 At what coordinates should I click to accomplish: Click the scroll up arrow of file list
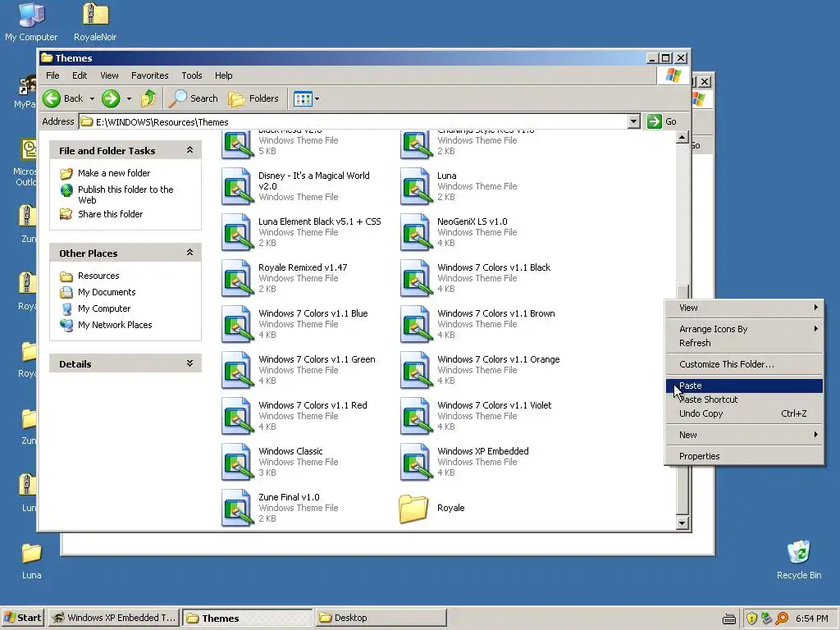[682, 137]
